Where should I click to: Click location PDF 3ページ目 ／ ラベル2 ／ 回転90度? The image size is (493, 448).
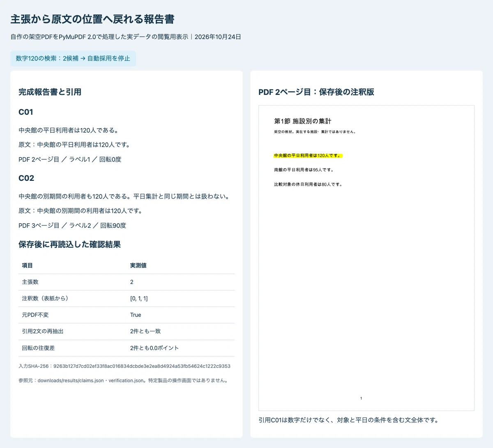(x=72, y=226)
